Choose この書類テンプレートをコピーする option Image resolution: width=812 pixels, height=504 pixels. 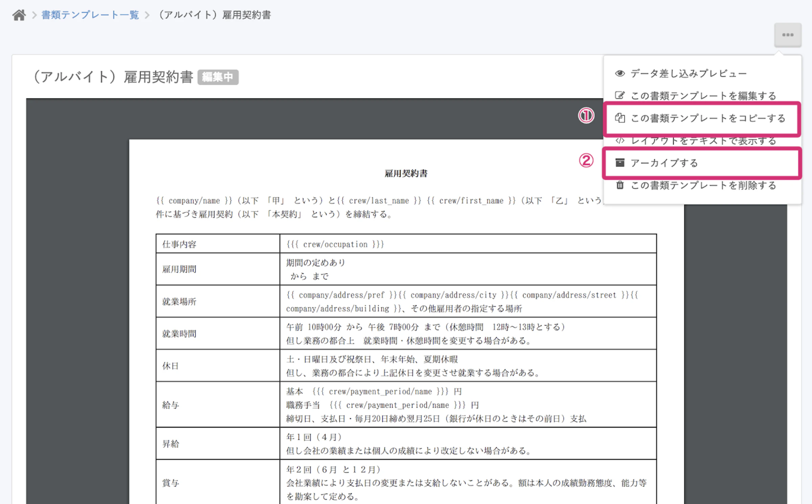tap(709, 118)
